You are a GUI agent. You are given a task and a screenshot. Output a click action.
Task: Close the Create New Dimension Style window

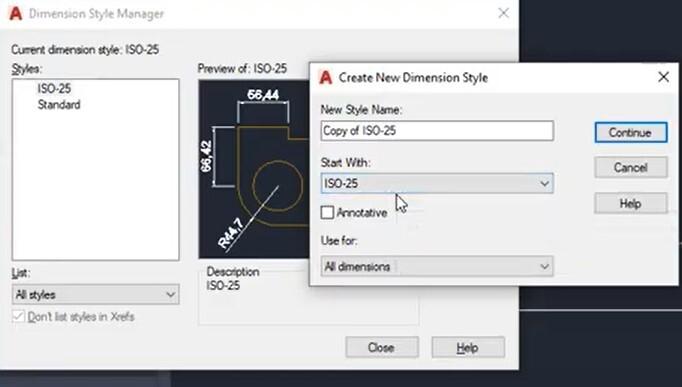coord(663,77)
